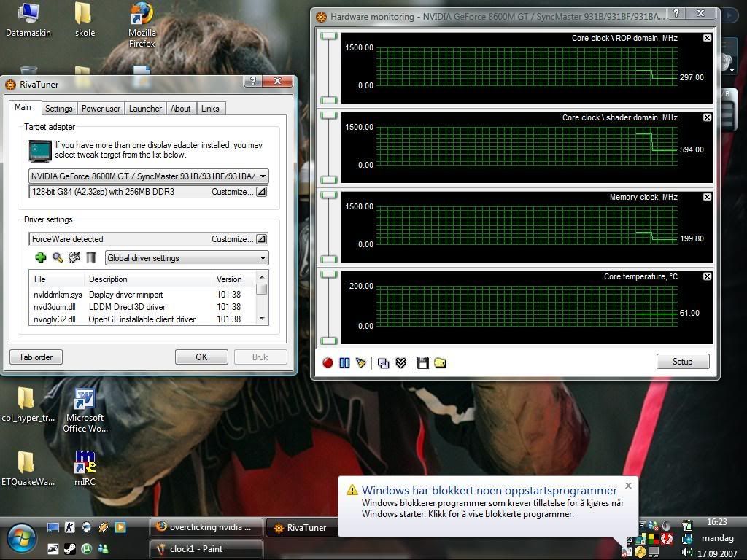Open Customize arrow beside ForceWare detected
The image size is (747, 560).
[262, 239]
